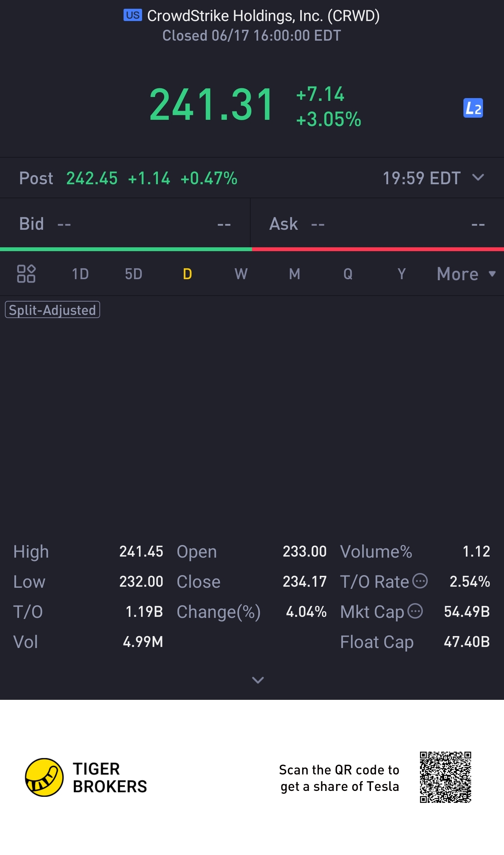Tap the T/O Rate info icon

pyautogui.click(x=420, y=581)
